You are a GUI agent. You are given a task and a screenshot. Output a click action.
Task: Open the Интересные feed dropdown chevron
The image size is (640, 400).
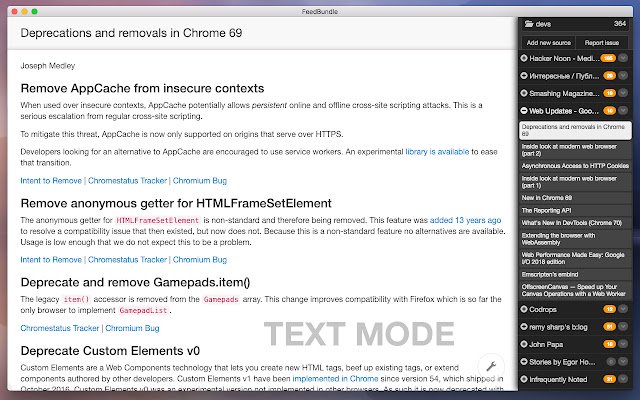[x=623, y=76]
